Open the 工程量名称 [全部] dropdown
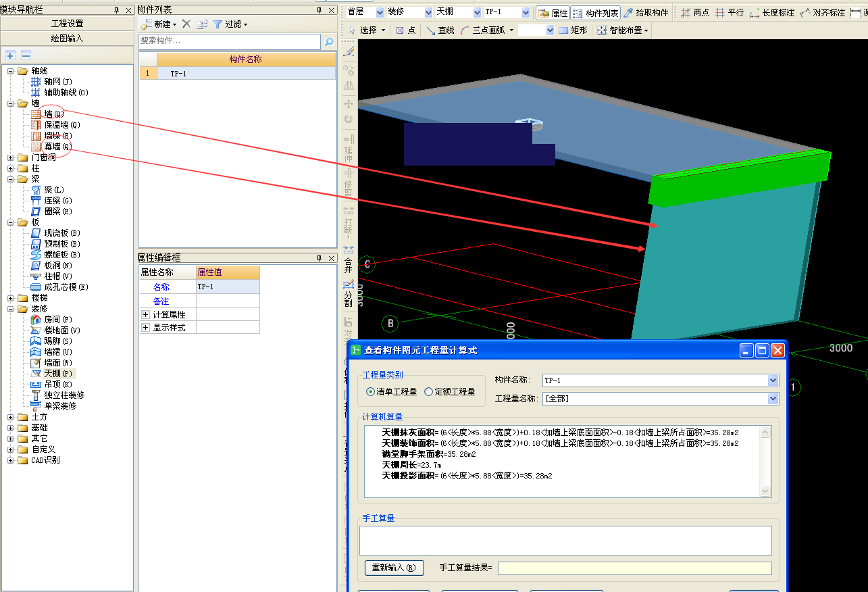The width and height of the screenshot is (868, 592). point(773,399)
